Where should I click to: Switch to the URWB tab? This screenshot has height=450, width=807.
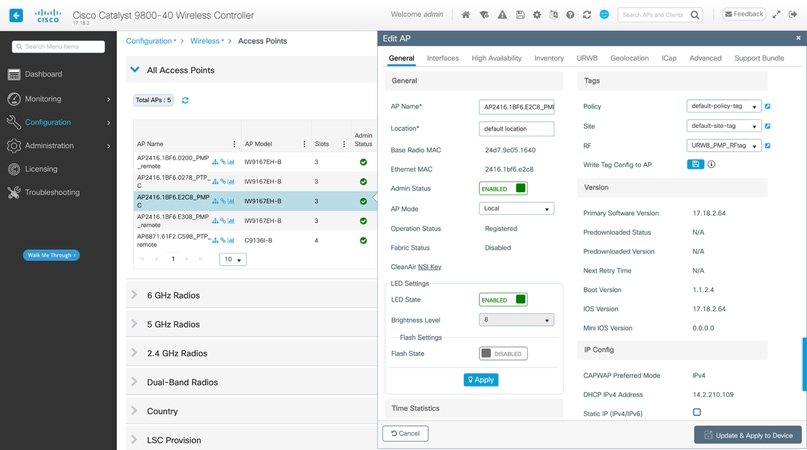click(587, 58)
